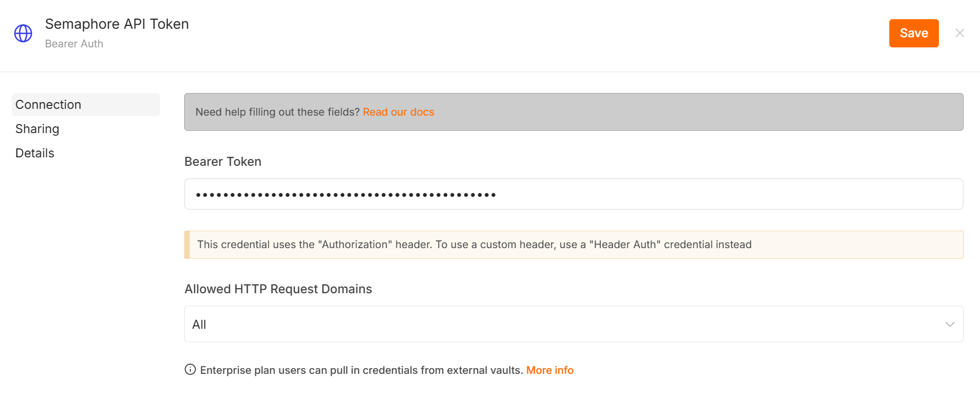Viewport: 980px width, 406px height.
Task: Save the Semaphore API Token credential
Action: tap(914, 33)
